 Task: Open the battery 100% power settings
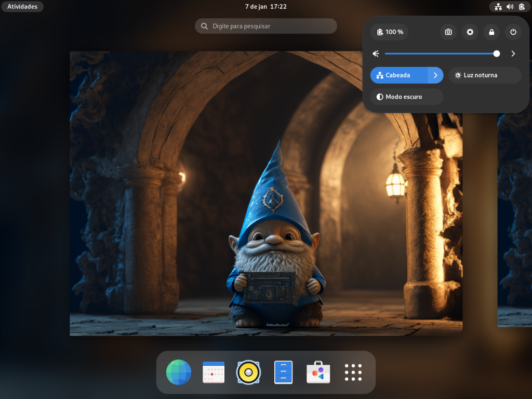[x=389, y=32]
